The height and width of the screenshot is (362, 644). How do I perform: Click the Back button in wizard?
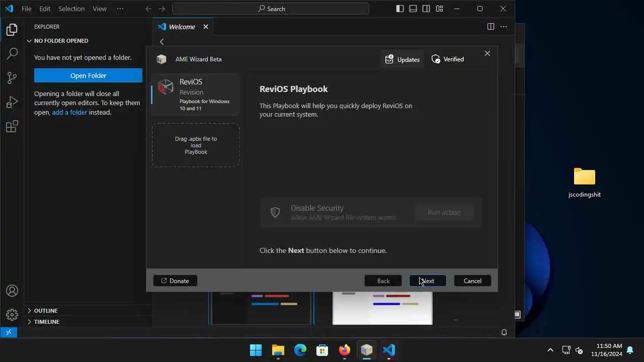point(383,281)
